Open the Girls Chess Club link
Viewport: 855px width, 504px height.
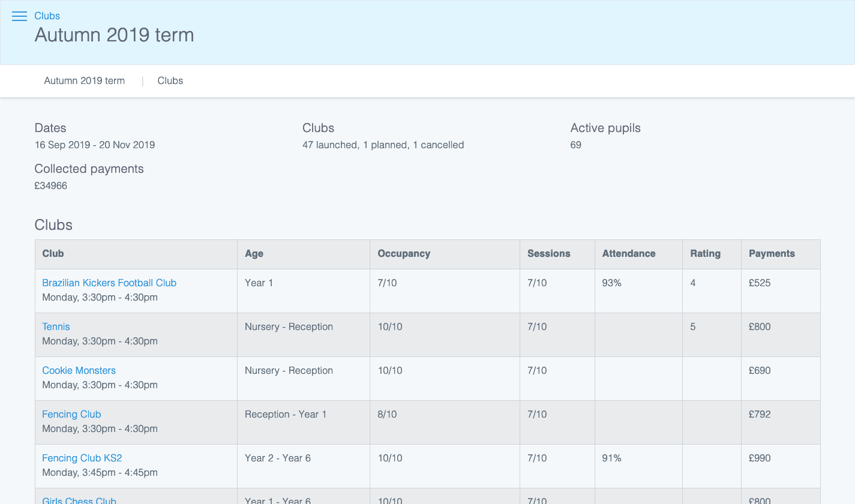(x=79, y=500)
